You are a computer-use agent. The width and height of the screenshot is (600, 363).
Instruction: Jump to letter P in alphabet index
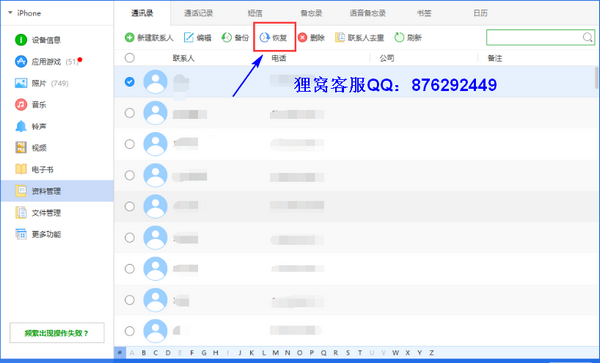pyautogui.click(x=311, y=353)
